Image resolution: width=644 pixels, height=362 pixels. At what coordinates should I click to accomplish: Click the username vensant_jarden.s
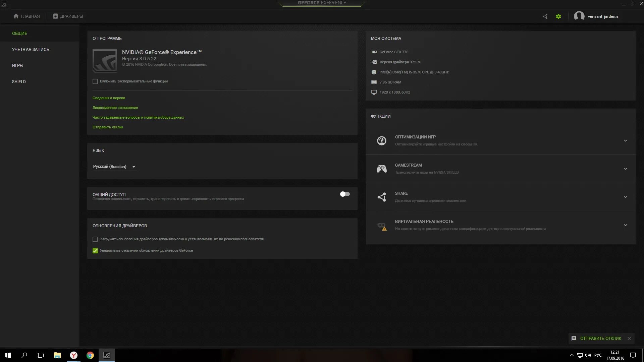coord(603,16)
